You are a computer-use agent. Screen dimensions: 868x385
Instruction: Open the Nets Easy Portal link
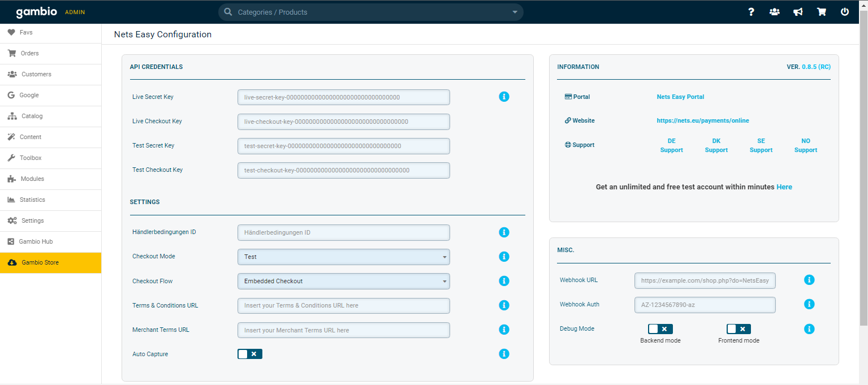click(x=680, y=97)
